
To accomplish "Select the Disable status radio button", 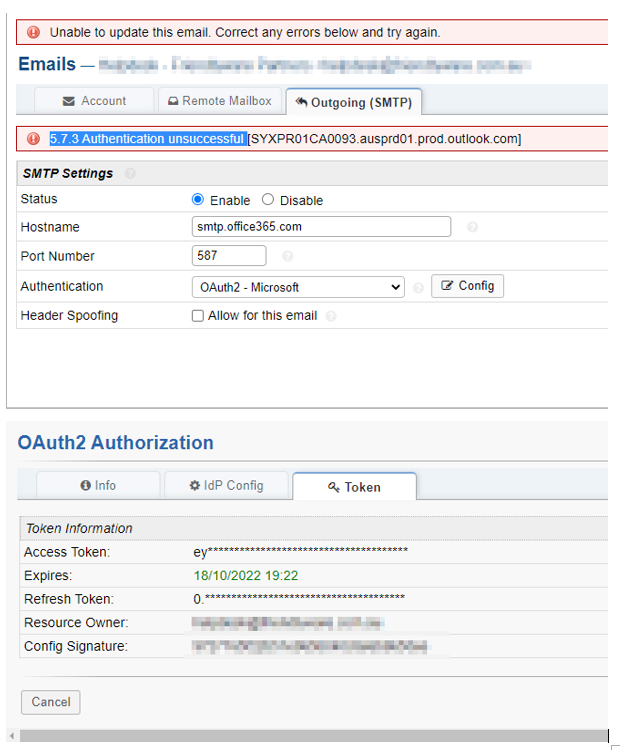I will coord(268,200).
